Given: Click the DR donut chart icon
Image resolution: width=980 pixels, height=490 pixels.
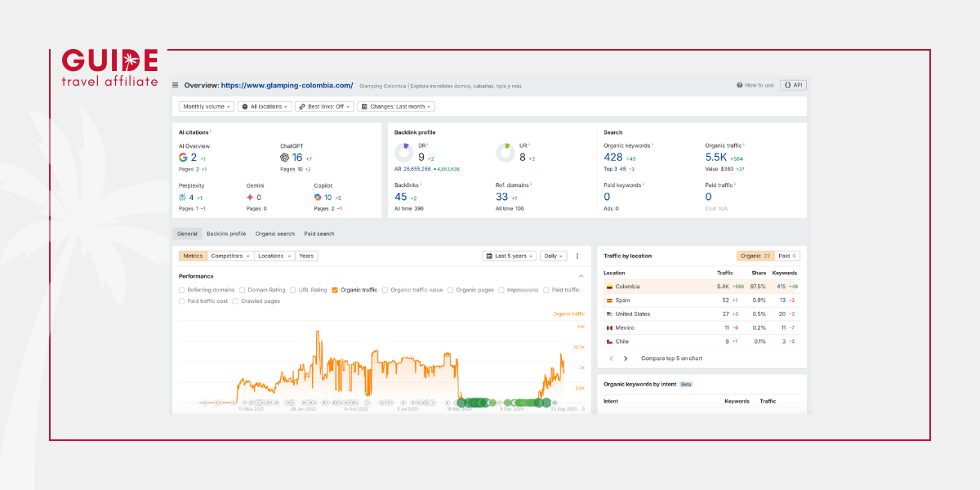Looking at the screenshot, I should click(403, 153).
